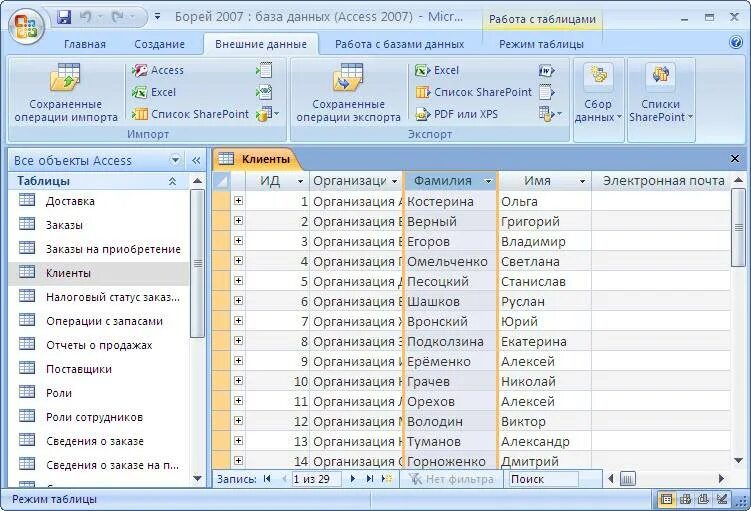Select cell with surname Омельченко
Screen dimensions: 751x511
pyautogui.click(x=450, y=261)
